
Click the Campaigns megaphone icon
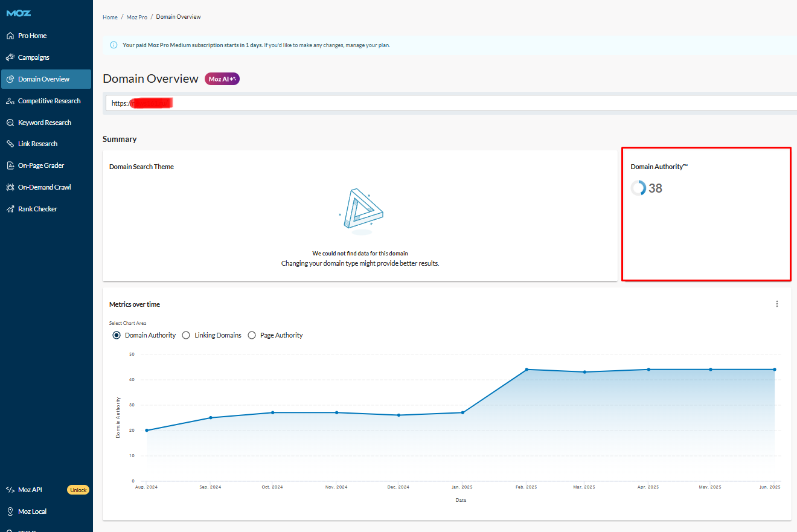[x=10, y=57]
